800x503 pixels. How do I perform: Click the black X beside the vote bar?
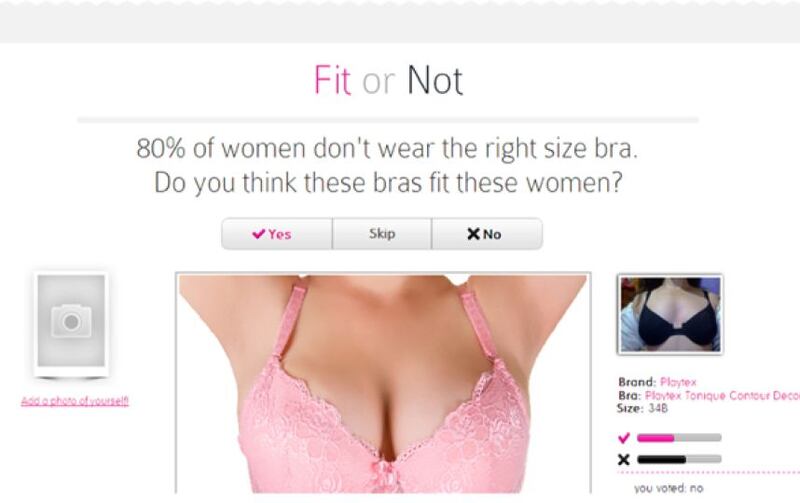[623, 459]
